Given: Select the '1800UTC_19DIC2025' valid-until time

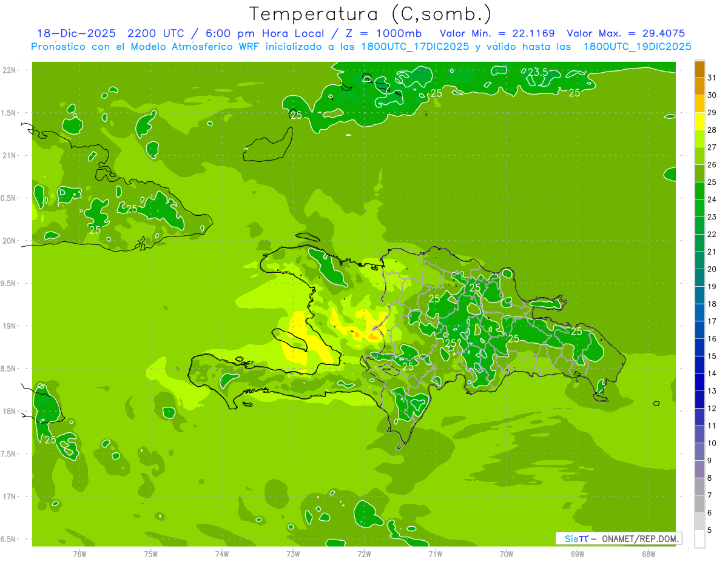Looking at the screenshot, I should pyautogui.click(x=638, y=47).
